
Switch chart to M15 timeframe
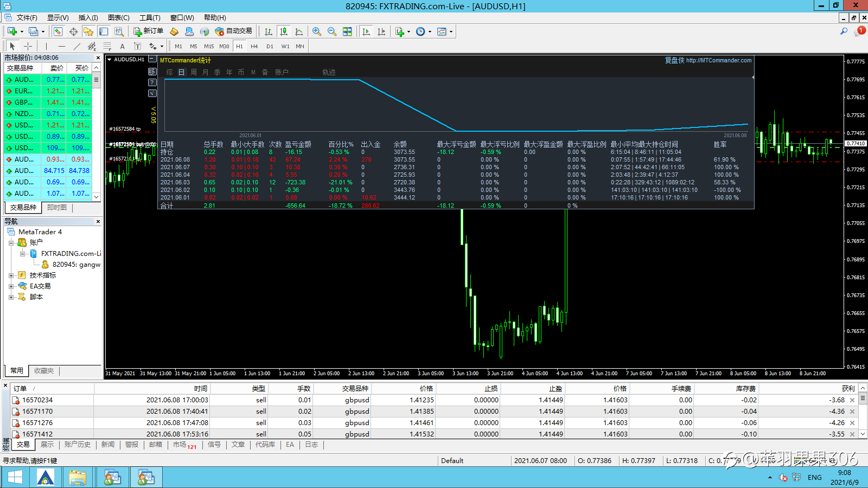[209, 46]
